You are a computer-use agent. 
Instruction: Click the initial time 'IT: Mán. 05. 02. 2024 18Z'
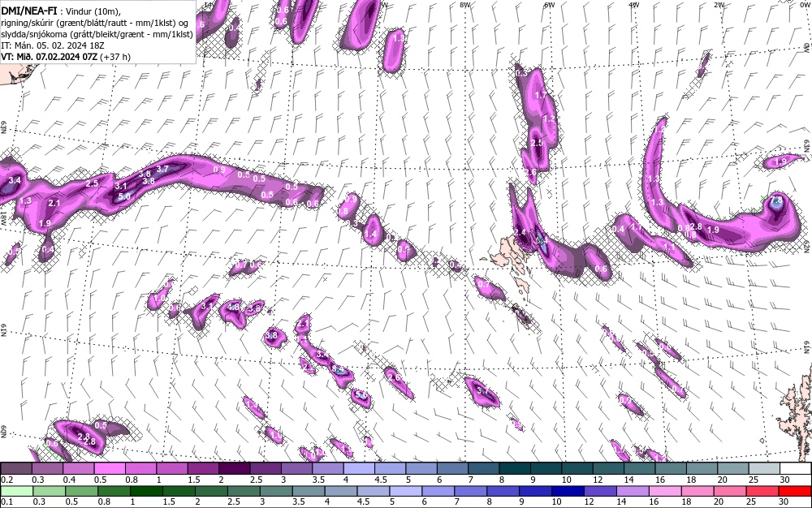coord(53,45)
